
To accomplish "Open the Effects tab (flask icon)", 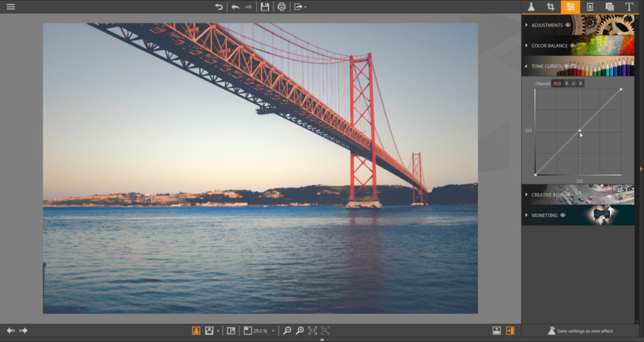I will click(x=531, y=7).
